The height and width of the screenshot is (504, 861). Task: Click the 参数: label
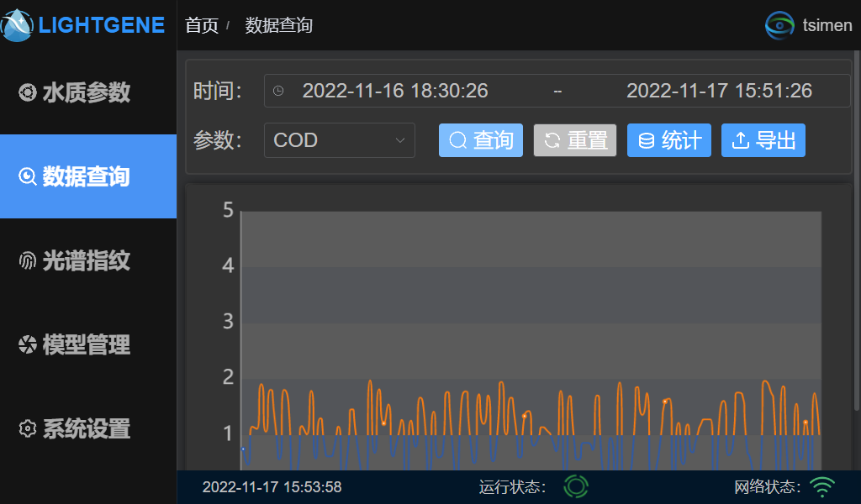(218, 140)
